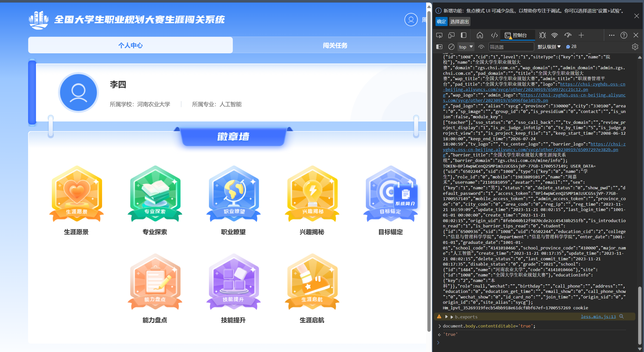Clear the console with the ban icon
The height and width of the screenshot is (352, 644).
tap(451, 47)
